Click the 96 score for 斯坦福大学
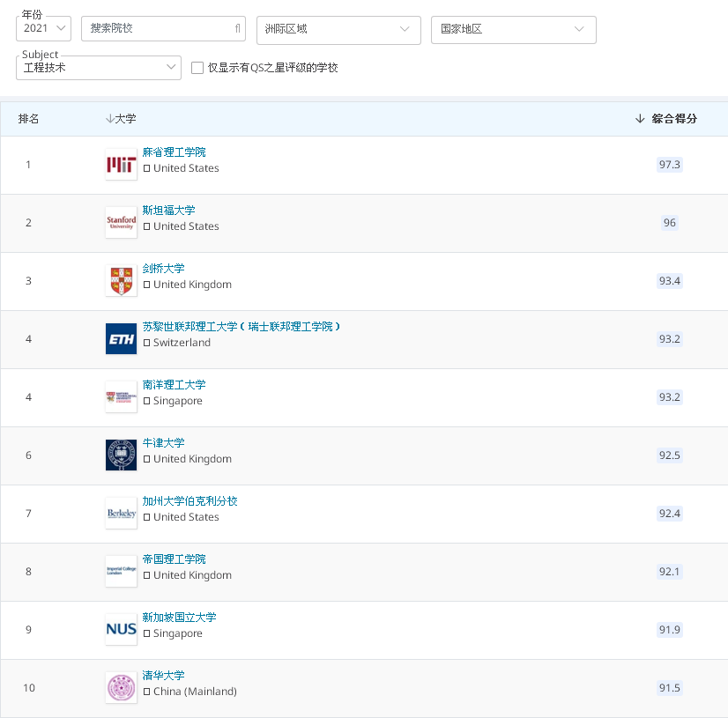The width and height of the screenshot is (728, 718). (x=670, y=223)
